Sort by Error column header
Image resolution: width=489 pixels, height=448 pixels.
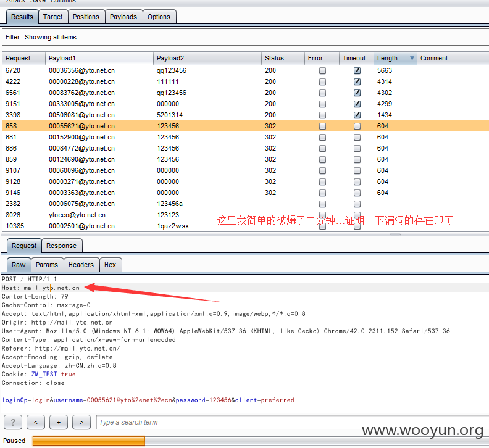coord(322,58)
